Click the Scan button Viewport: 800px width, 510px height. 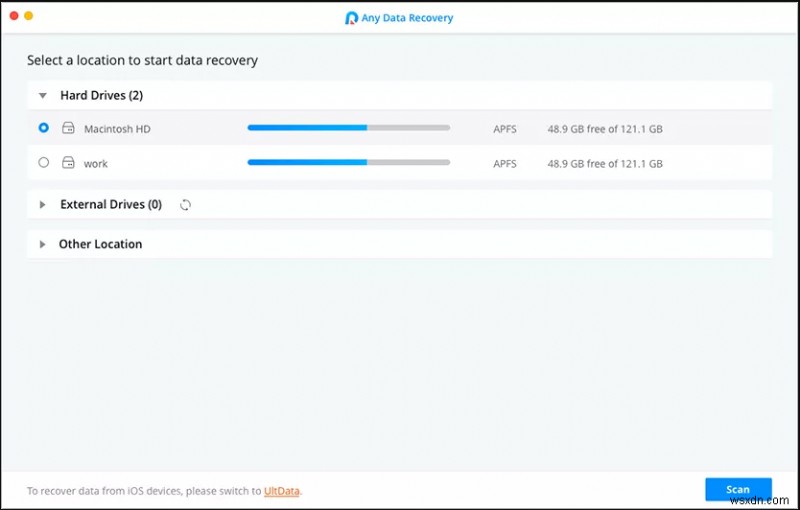(738, 490)
